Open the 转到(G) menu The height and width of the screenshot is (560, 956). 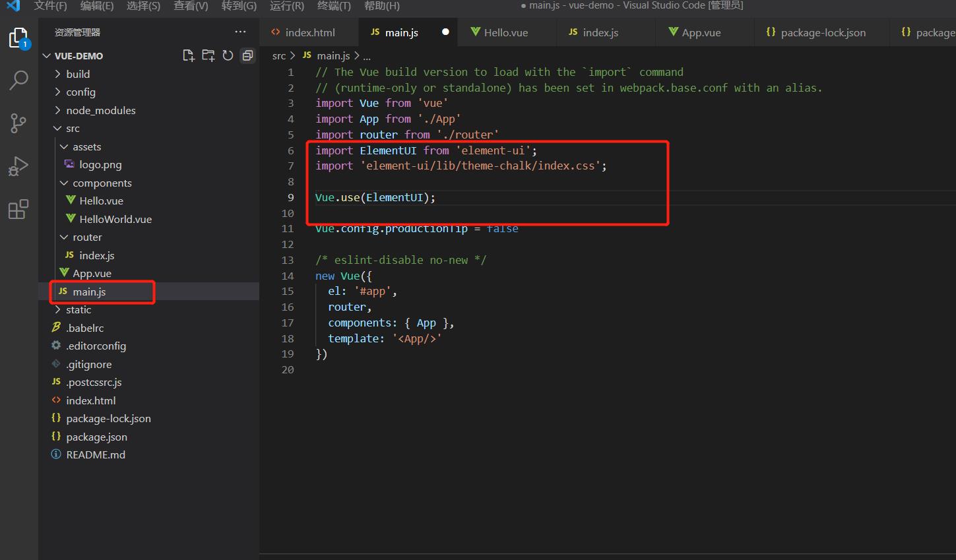point(239,6)
